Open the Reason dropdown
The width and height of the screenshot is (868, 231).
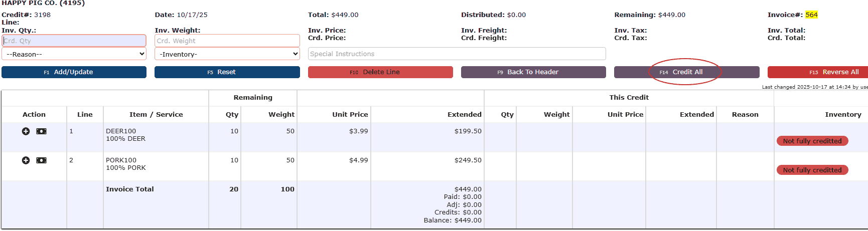tap(74, 54)
